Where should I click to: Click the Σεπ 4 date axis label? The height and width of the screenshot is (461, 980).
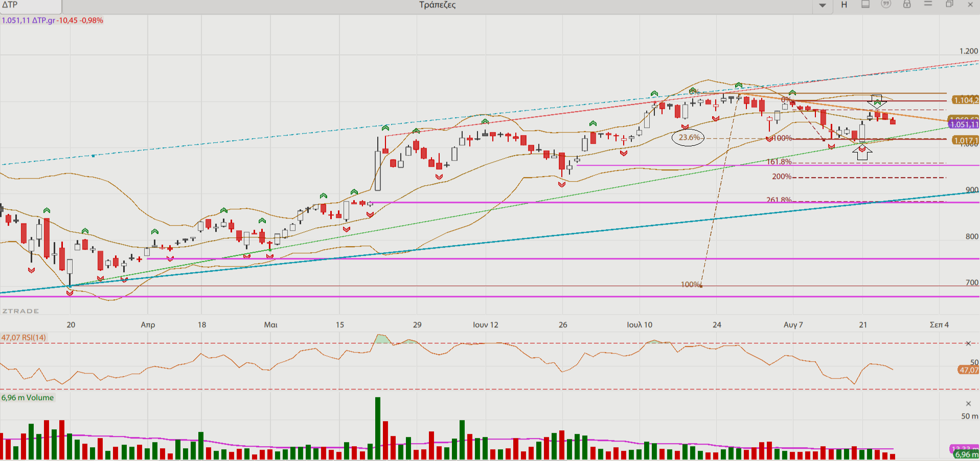tap(939, 325)
